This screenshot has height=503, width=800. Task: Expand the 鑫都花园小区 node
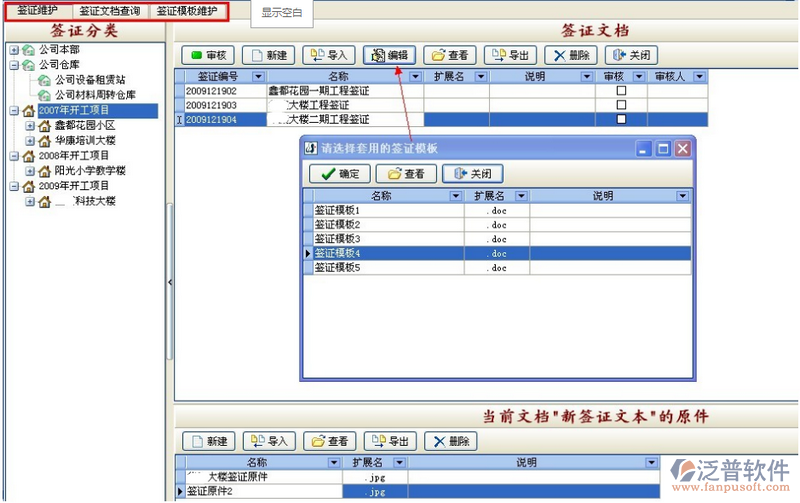(30, 125)
